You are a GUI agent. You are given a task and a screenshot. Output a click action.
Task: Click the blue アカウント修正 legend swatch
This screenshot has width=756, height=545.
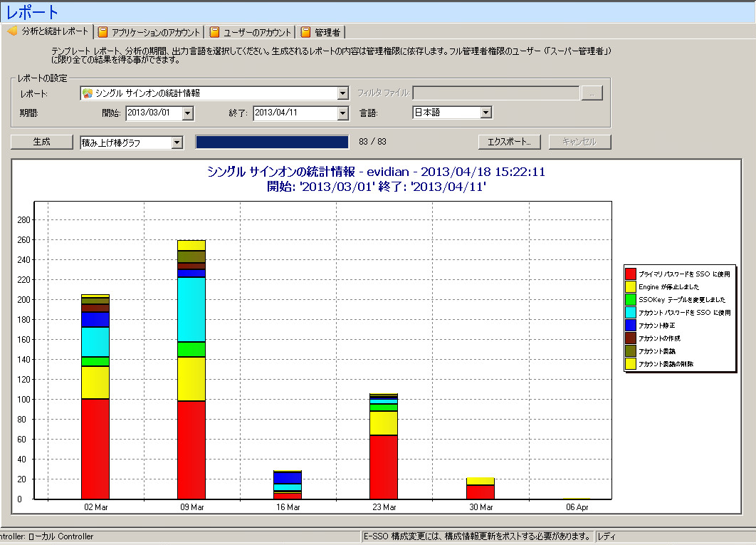630,325
